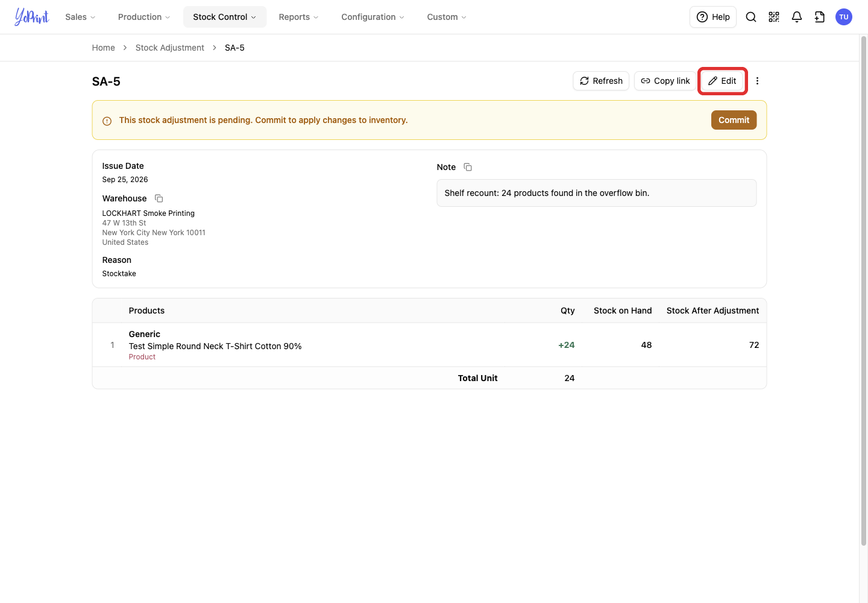Copy the Warehouse address icon
Image resolution: width=868 pixels, height=603 pixels.
tap(159, 198)
